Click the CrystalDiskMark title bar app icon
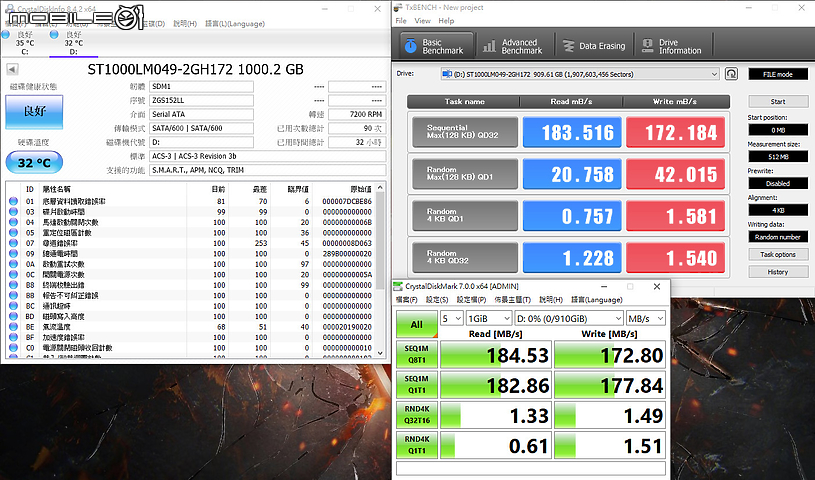The height and width of the screenshot is (480, 815). tap(398, 287)
